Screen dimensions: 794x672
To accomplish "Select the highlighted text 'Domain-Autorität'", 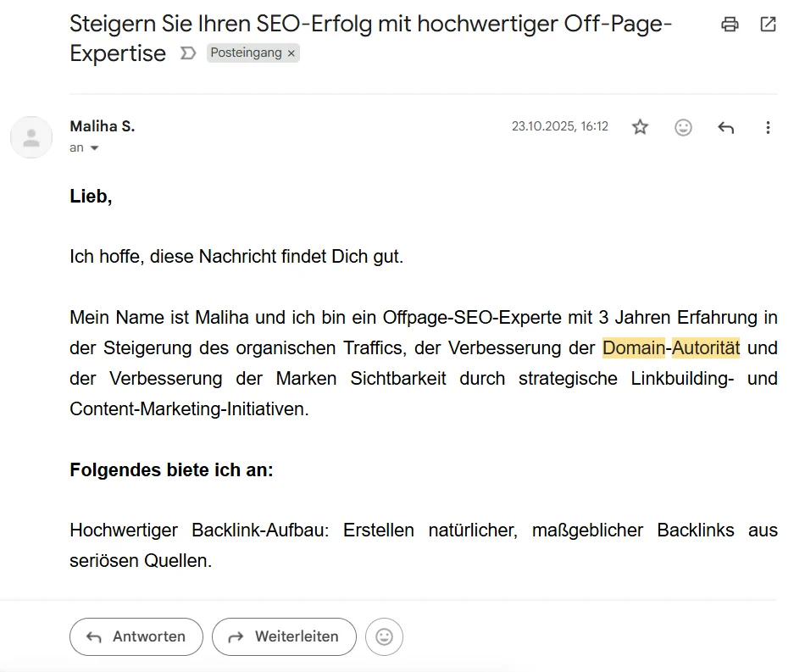I will pyautogui.click(x=670, y=347).
